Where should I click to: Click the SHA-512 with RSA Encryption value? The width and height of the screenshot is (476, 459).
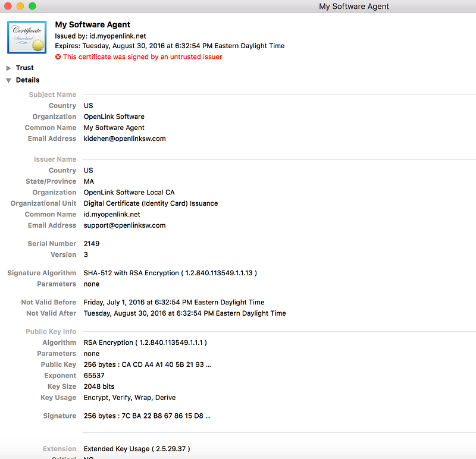170,273
